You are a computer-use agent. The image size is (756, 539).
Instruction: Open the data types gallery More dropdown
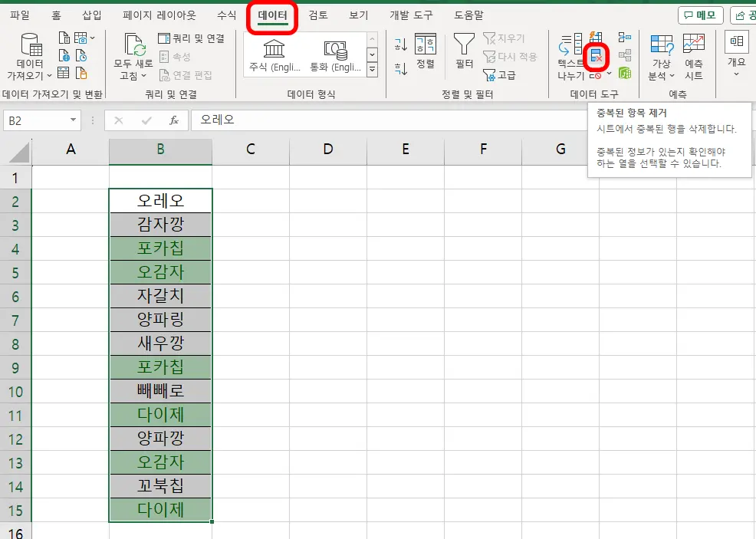coord(372,69)
